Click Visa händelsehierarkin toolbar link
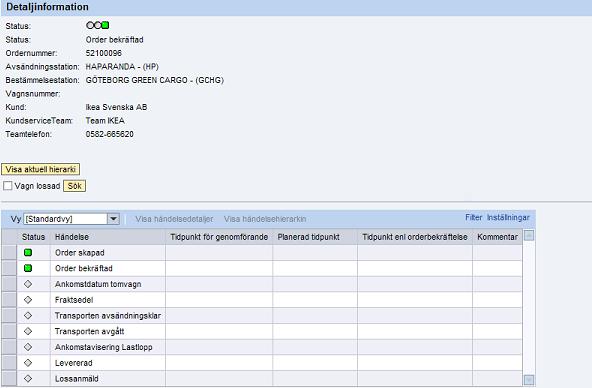The image size is (592, 388). [265, 219]
